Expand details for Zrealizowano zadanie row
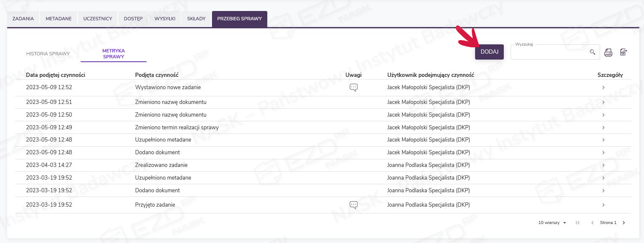 point(603,165)
